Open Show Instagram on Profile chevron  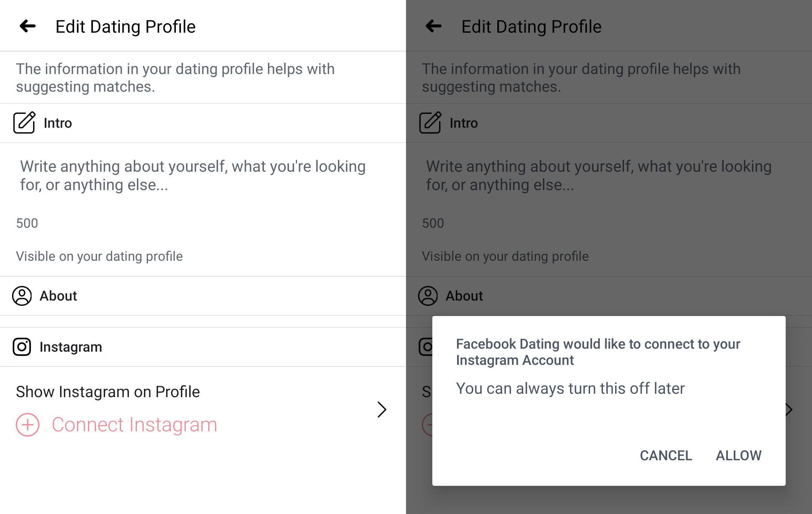[382, 410]
